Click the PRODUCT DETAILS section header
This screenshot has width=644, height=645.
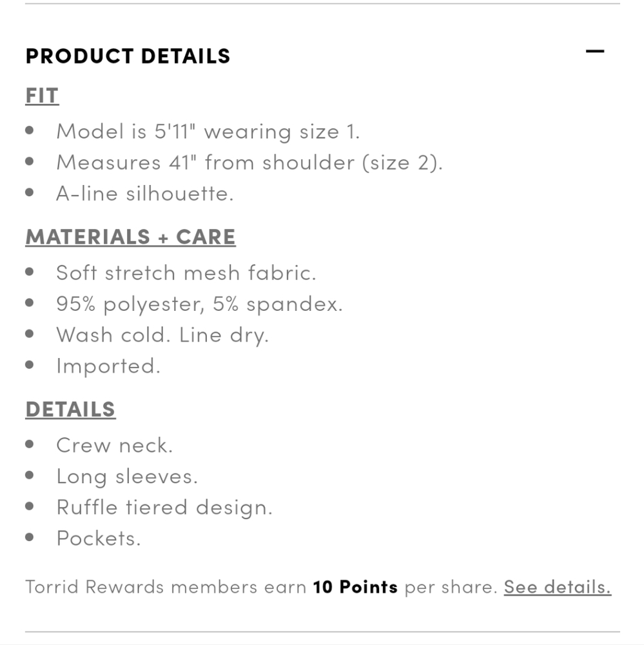tap(128, 56)
